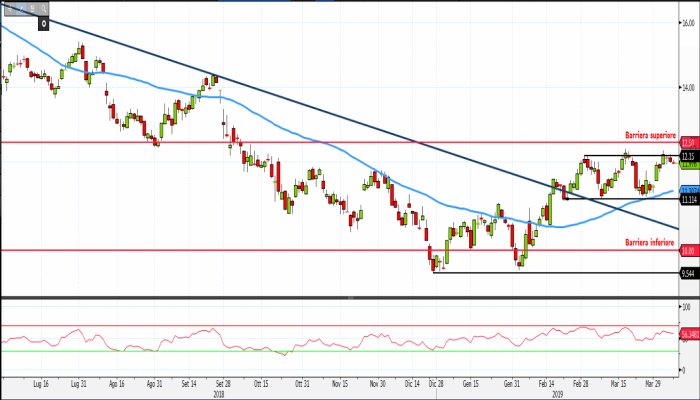Click the black 9.544 support level tag

pos(688,272)
